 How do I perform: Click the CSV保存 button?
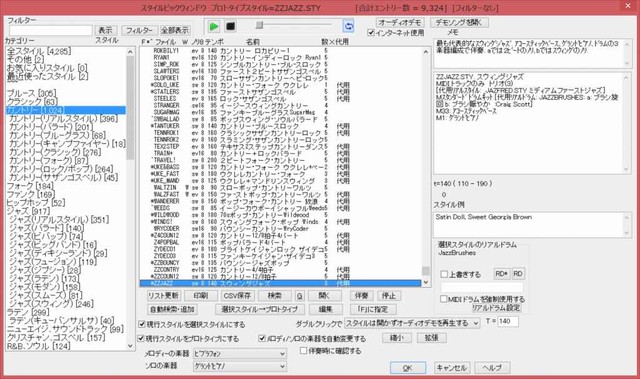point(238,296)
